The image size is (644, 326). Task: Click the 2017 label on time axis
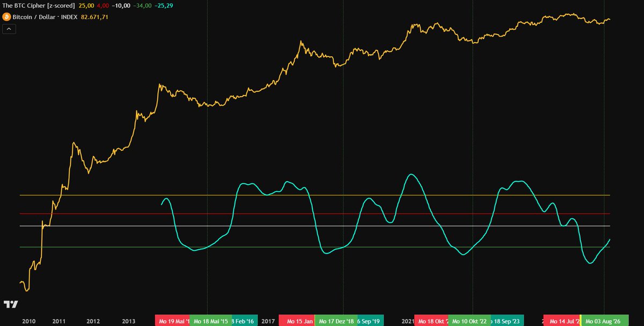click(x=268, y=321)
